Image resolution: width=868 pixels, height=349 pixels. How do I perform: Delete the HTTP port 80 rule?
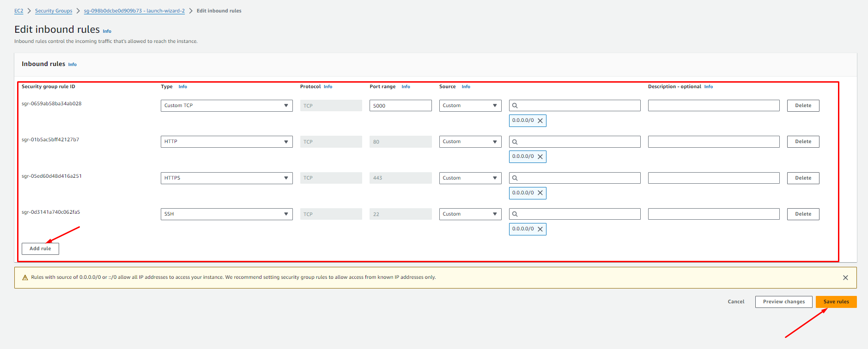[803, 142]
